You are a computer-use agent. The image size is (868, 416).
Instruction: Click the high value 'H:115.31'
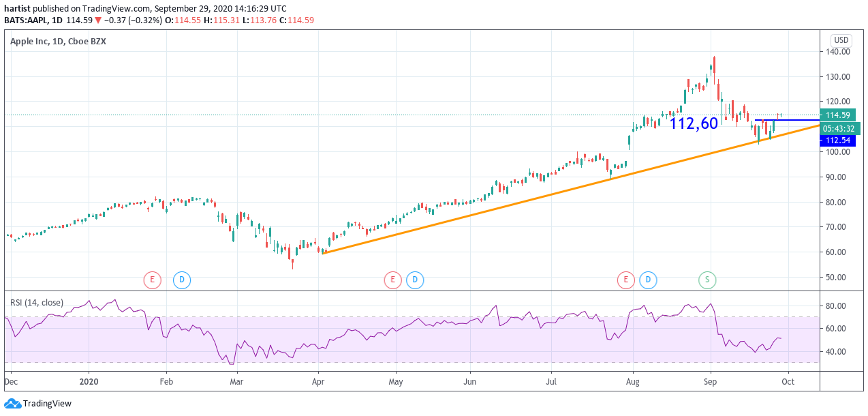click(x=223, y=20)
